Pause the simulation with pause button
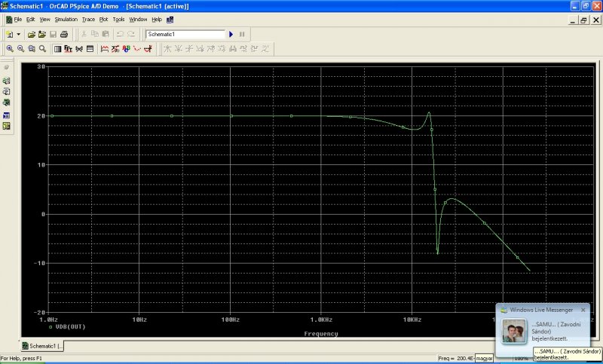Screen dimensions: 603x364 [242, 34]
